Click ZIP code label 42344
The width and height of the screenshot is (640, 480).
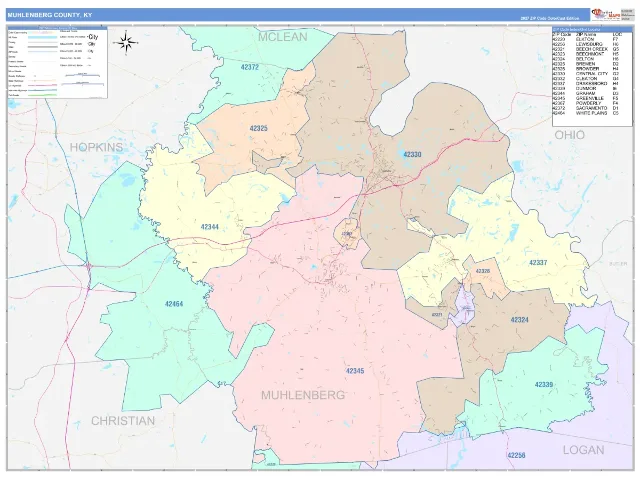click(x=209, y=227)
